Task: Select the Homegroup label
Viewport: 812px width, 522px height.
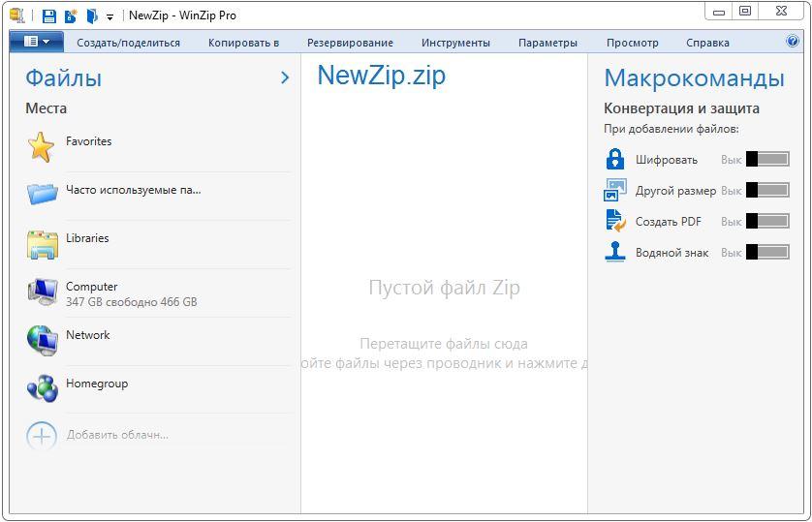Action: point(97,384)
